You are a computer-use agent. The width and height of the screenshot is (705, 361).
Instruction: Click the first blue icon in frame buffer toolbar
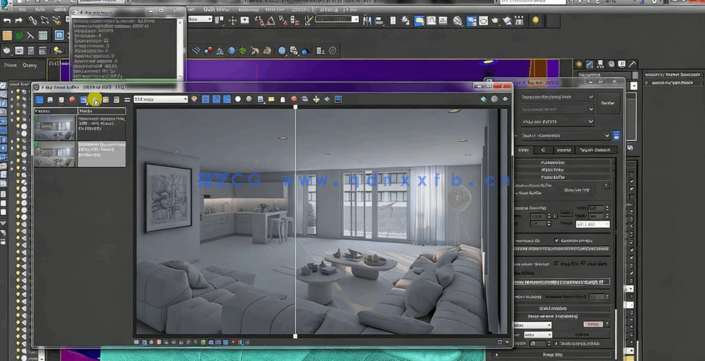coord(39,99)
